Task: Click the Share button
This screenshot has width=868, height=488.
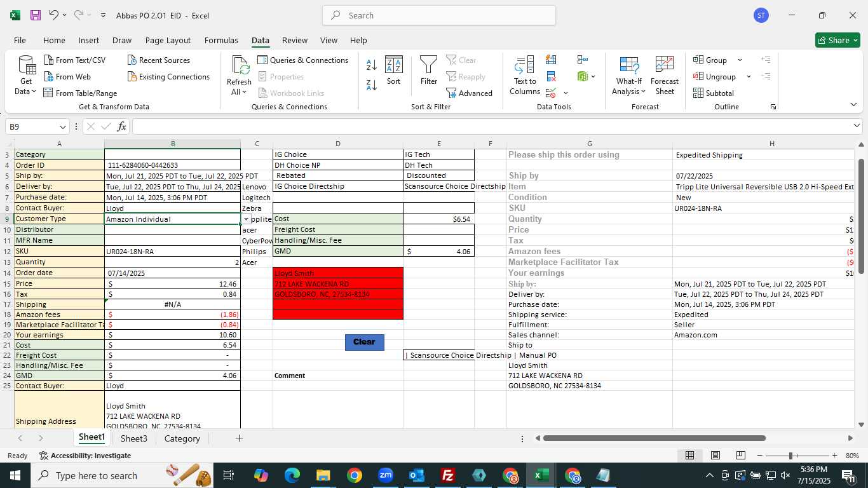Action: click(x=837, y=40)
